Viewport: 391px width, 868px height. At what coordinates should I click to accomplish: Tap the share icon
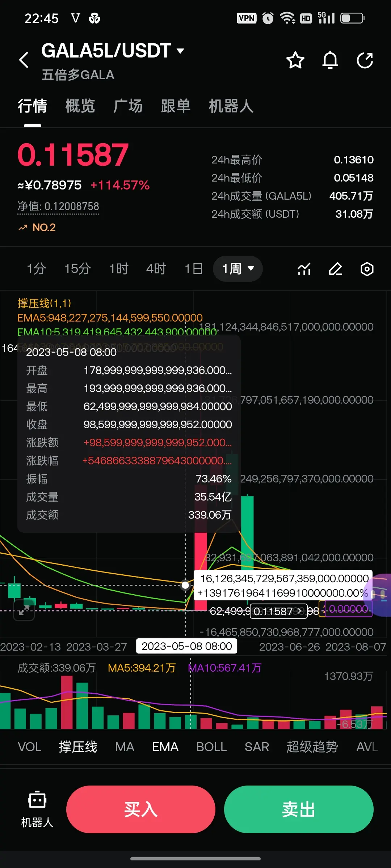[365, 60]
